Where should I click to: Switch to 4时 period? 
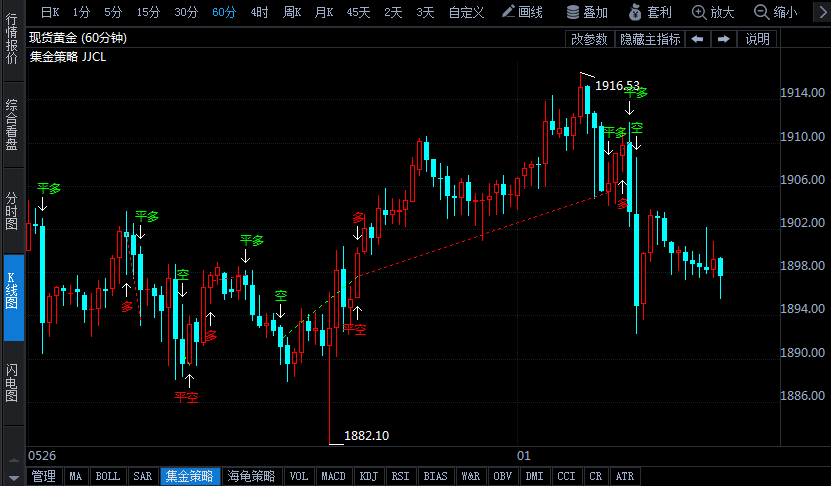259,12
